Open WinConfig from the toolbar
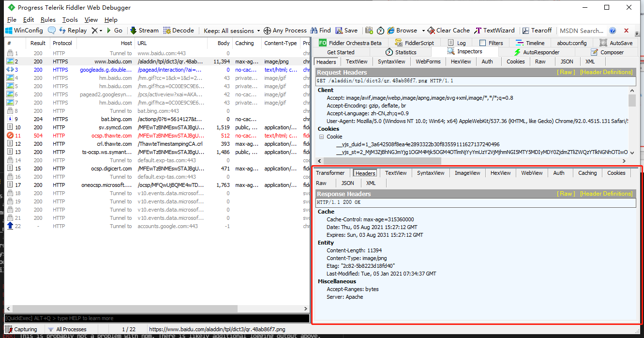 (x=24, y=31)
